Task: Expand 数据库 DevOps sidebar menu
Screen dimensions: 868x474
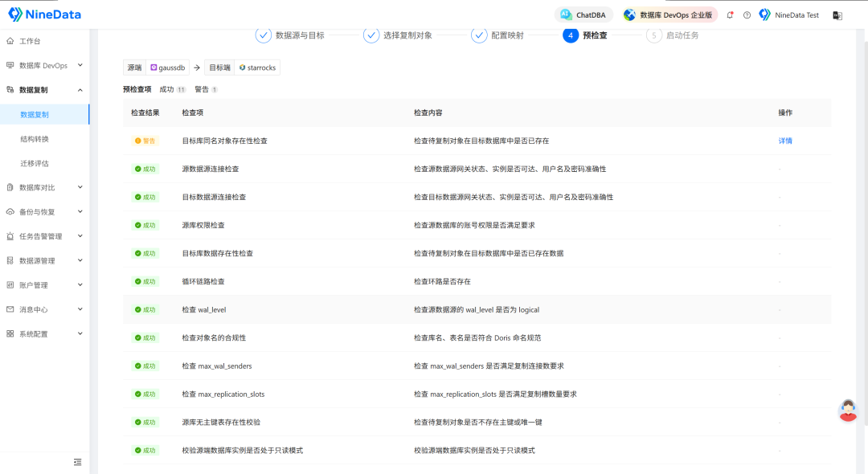Action: [44, 65]
